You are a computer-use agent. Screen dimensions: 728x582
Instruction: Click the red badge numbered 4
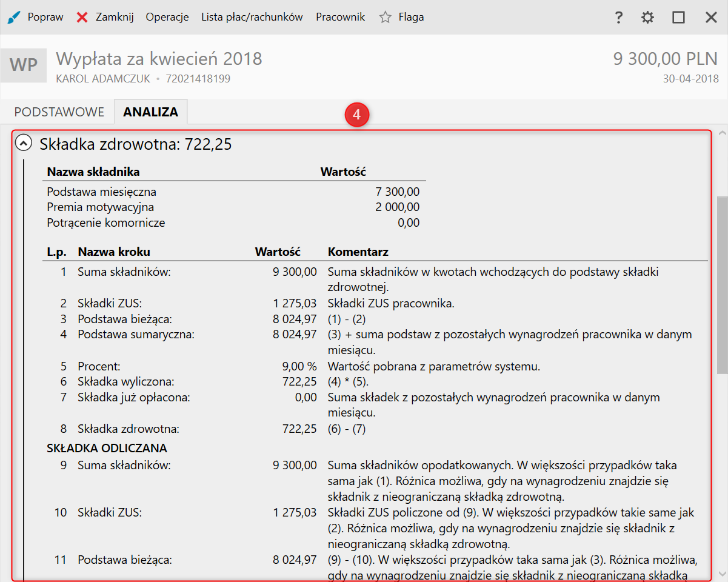(x=357, y=115)
